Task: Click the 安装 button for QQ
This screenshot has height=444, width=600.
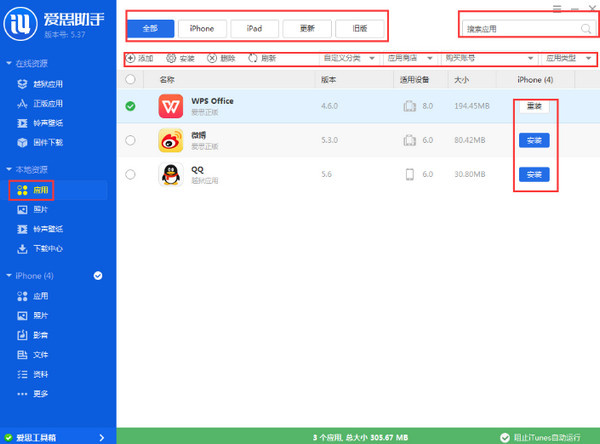Action: pyautogui.click(x=534, y=175)
